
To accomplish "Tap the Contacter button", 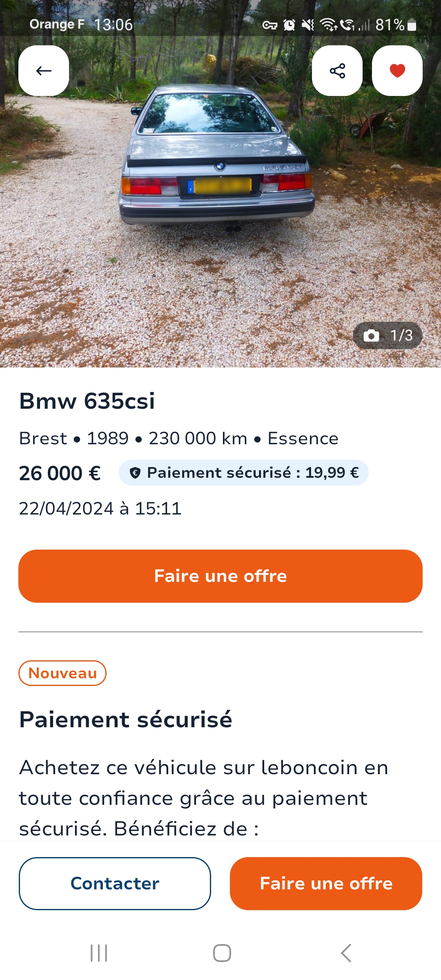I will click(115, 884).
